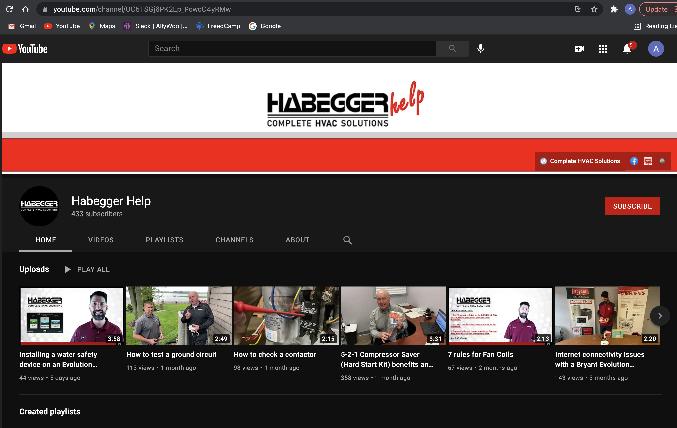This screenshot has height=428, width=677.
Task: Click the Created playlists heading
Action: (x=50, y=412)
